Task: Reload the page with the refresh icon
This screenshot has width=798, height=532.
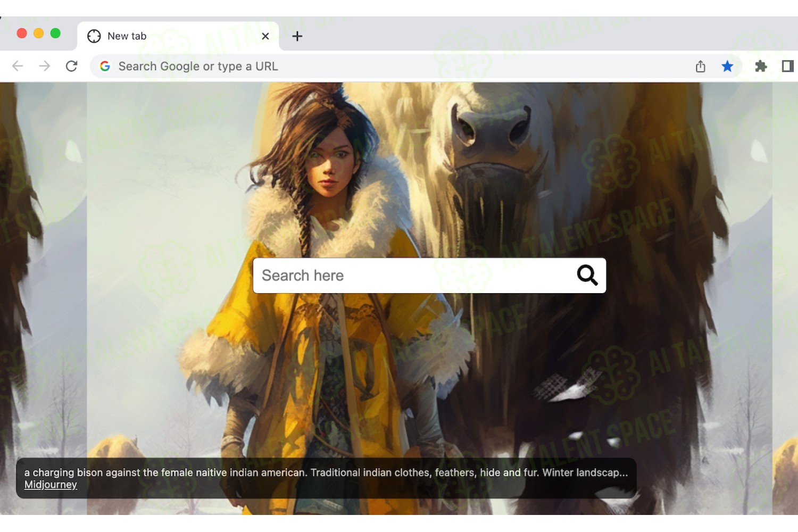Action: tap(72, 66)
